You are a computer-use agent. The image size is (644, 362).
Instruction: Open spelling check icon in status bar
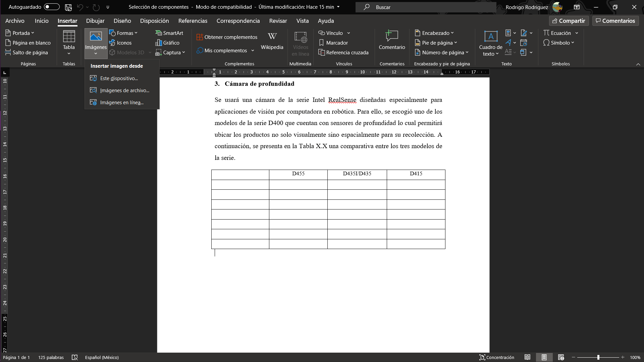(x=75, y=357)
